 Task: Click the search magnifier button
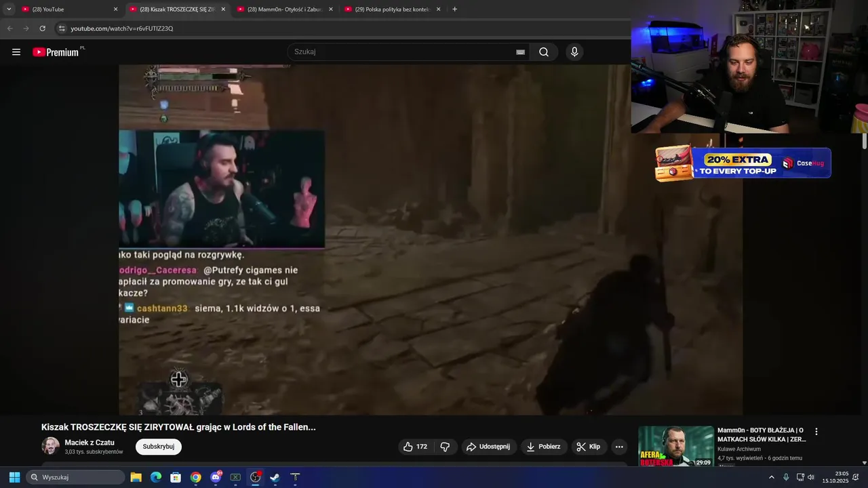[x=544, y=52]
